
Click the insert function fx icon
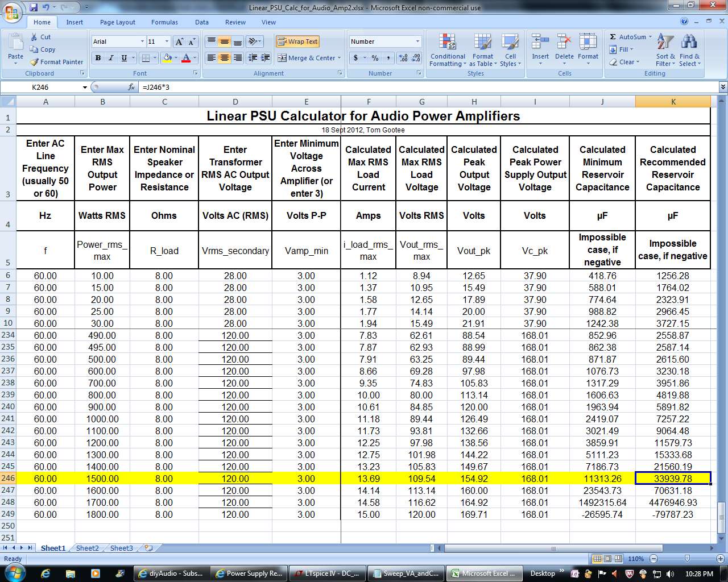(x=132, y=87)
